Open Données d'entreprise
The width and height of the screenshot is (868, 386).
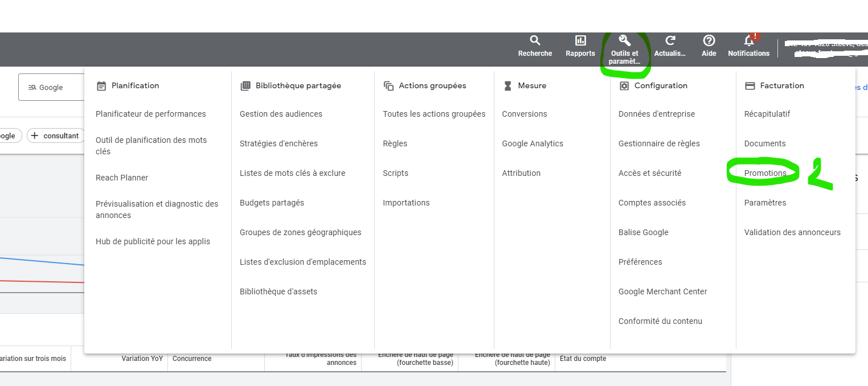657,114
